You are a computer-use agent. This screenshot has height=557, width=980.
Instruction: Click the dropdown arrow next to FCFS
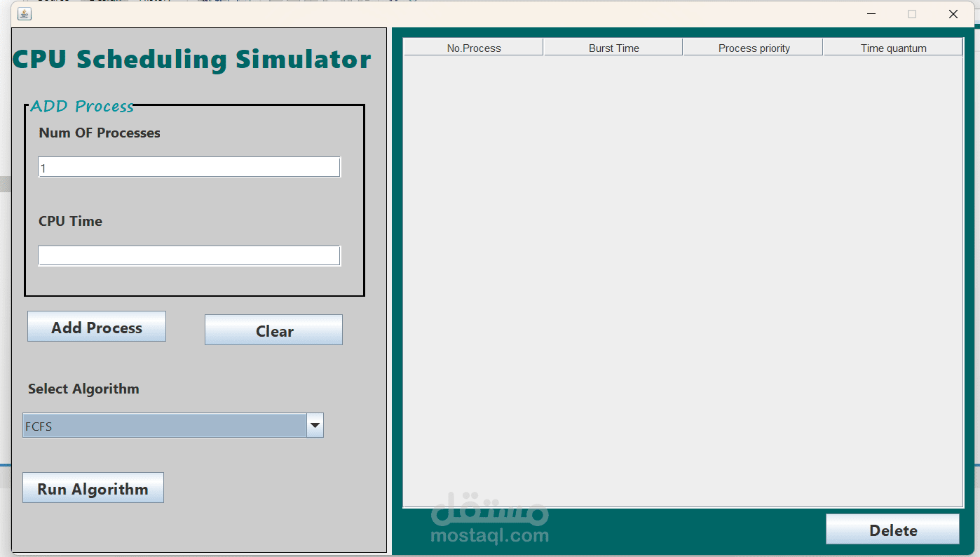click(315, 425)
